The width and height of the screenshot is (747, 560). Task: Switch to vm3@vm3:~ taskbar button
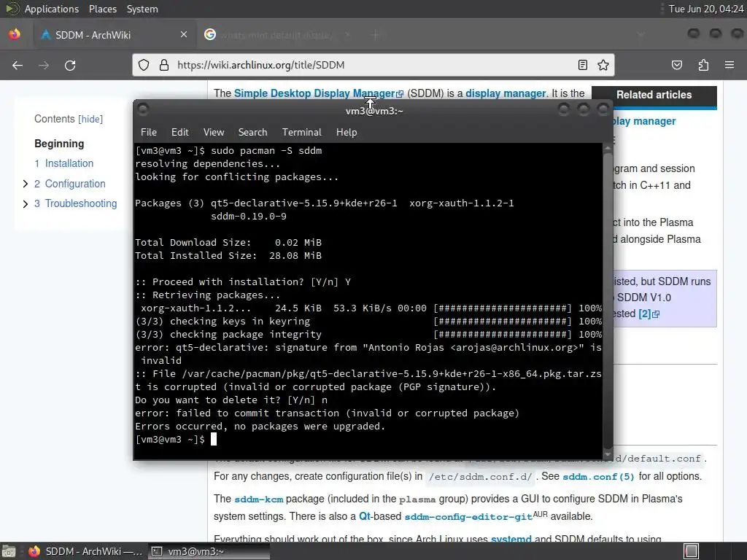click(x=209, y=551)
